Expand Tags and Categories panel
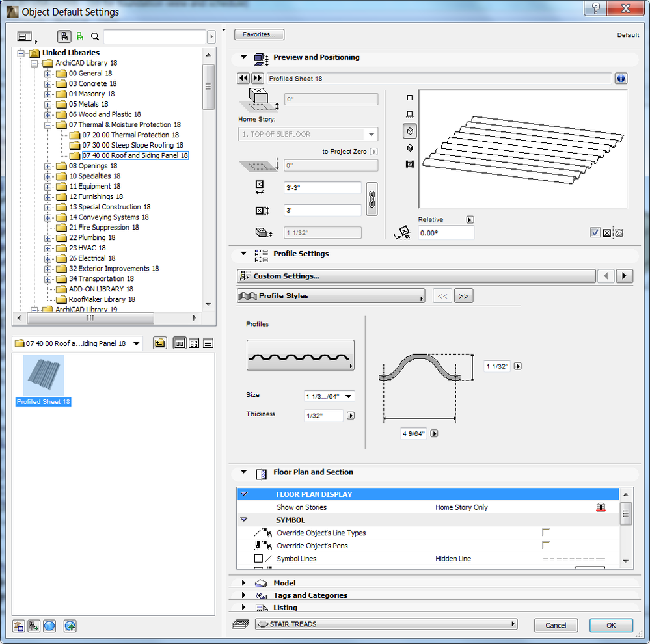 pyautogui.click(x=244, y=595)
